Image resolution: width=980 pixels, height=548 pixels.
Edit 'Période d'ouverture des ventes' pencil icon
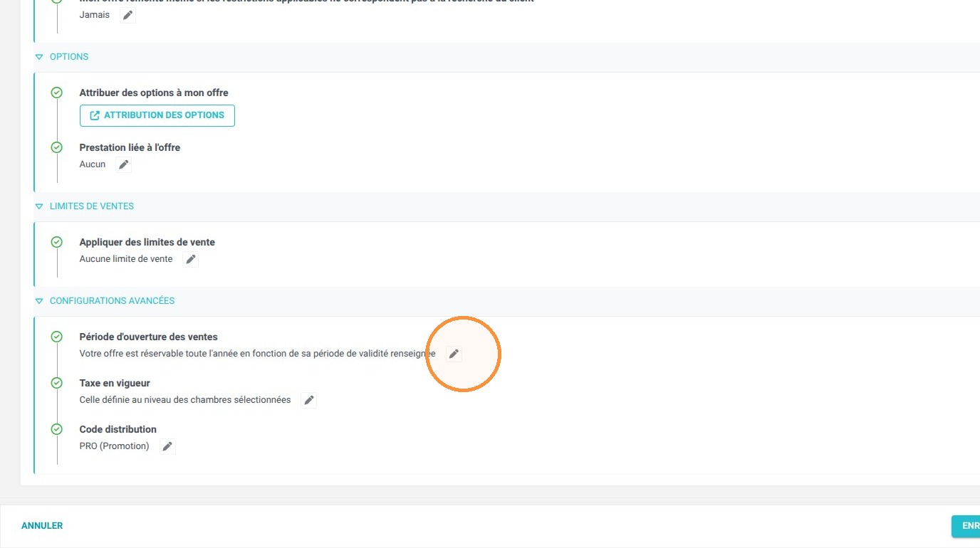454,354
